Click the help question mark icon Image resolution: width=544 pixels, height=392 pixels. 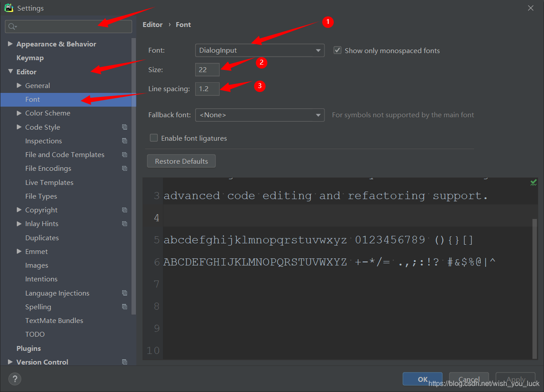point(15,379)
